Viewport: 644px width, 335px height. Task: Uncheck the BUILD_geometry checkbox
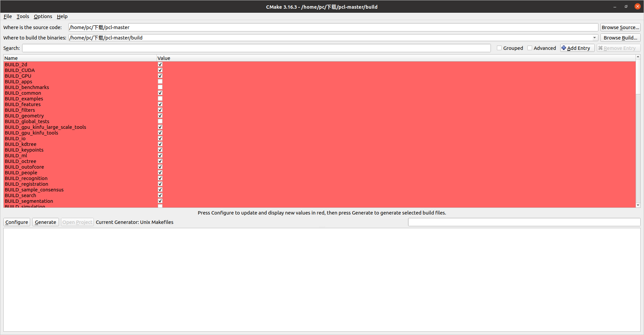click(x=160, y=116)
